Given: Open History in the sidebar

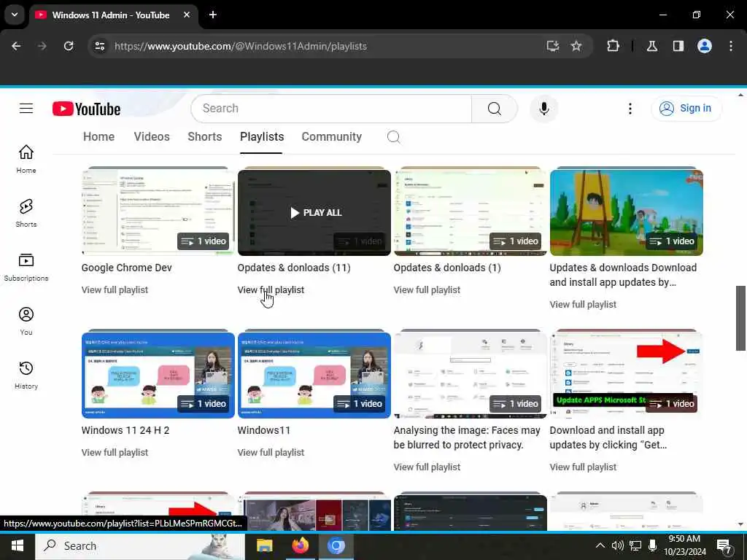Looking at the screenshot, I should (26, 375).
